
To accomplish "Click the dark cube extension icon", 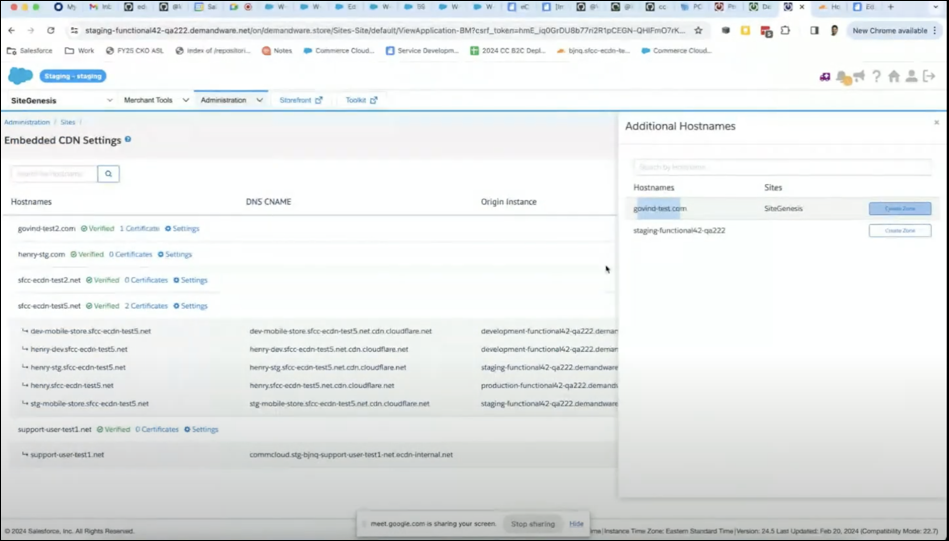I will coord(726,30).
